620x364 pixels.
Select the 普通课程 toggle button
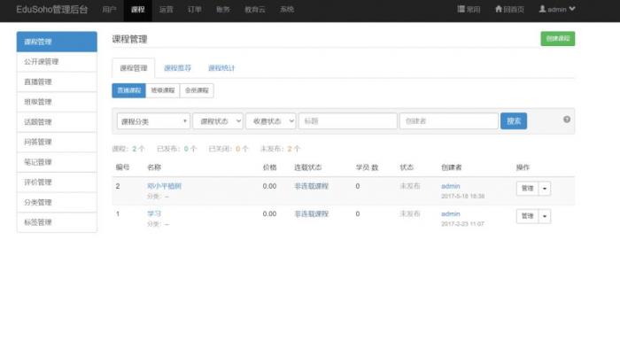pos(129,90)
